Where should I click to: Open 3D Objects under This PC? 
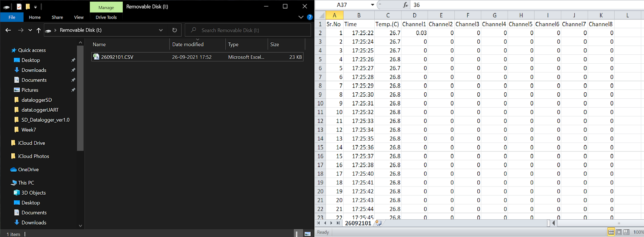click(33, 193)
